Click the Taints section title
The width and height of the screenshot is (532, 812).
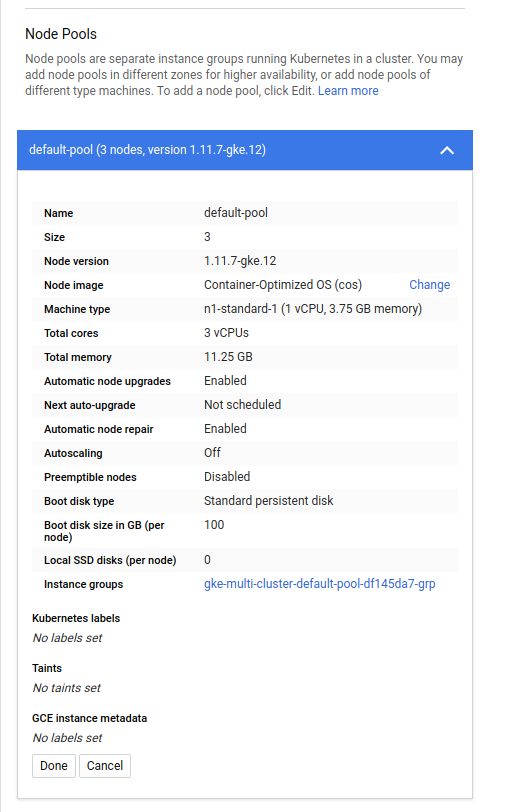pos(47,668)
